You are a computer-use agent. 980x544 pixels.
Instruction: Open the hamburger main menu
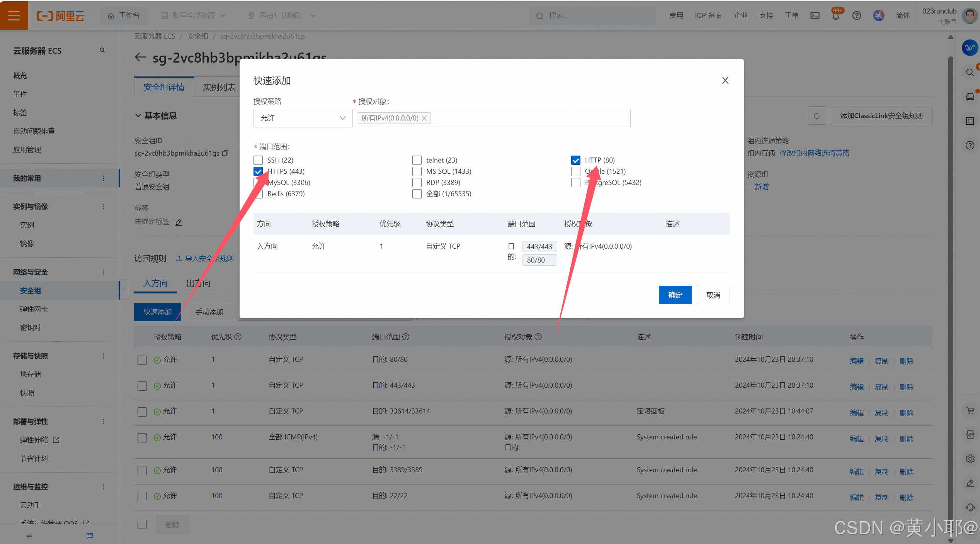[14, 15]
